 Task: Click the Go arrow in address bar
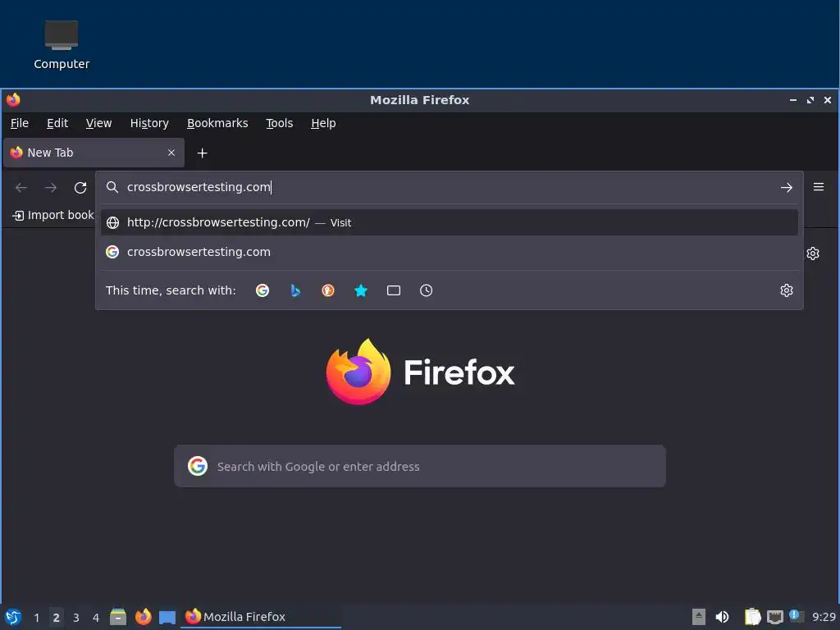786,188
